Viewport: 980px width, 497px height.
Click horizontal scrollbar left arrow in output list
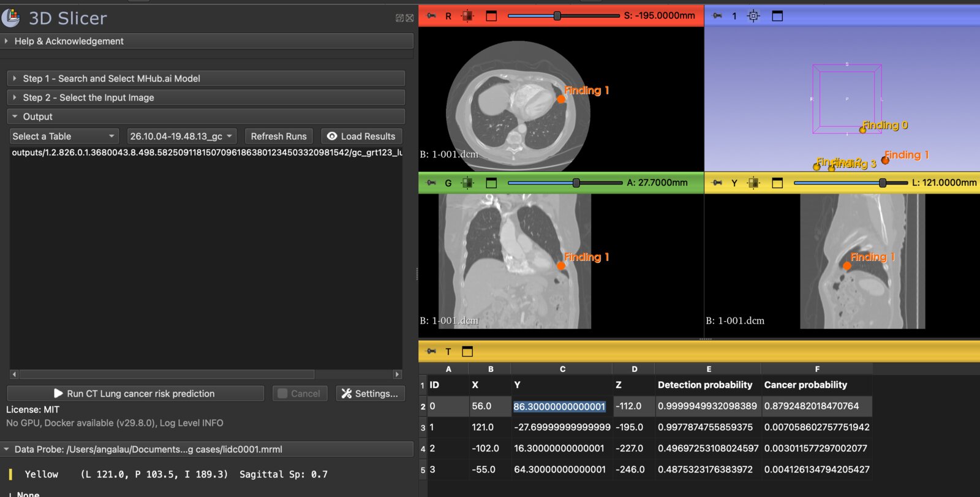pyautogui.click(x=14, y=374)
